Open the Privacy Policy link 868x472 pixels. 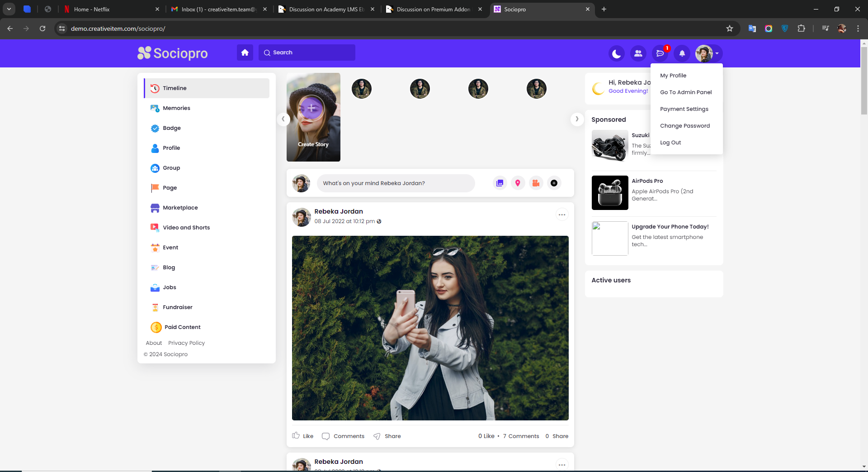(186, 343)
